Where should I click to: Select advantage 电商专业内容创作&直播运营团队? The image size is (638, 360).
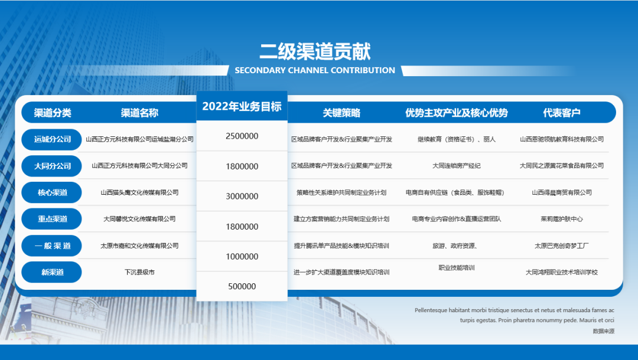tap(457, 219)
